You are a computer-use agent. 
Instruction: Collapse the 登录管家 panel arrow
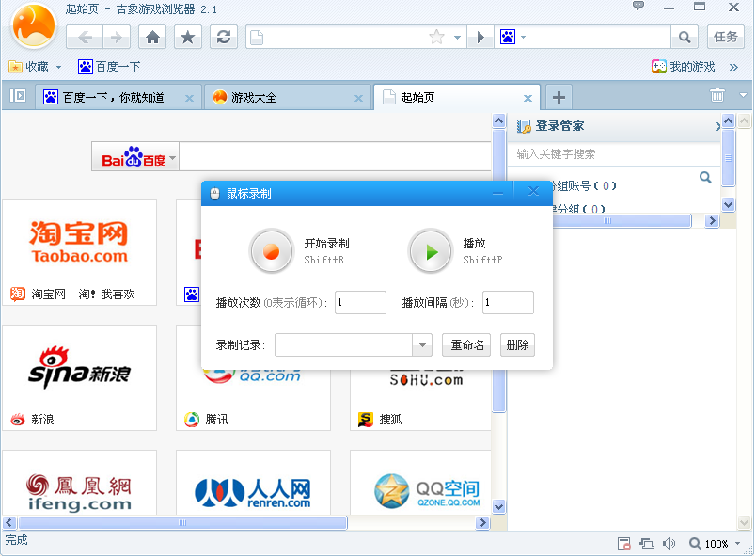tap(717, 127)
